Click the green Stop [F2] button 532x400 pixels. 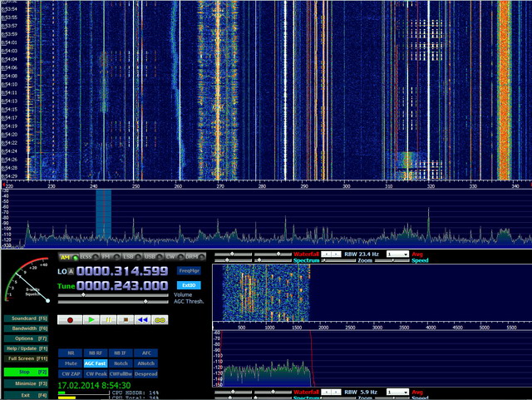click(x=26, y=373)
